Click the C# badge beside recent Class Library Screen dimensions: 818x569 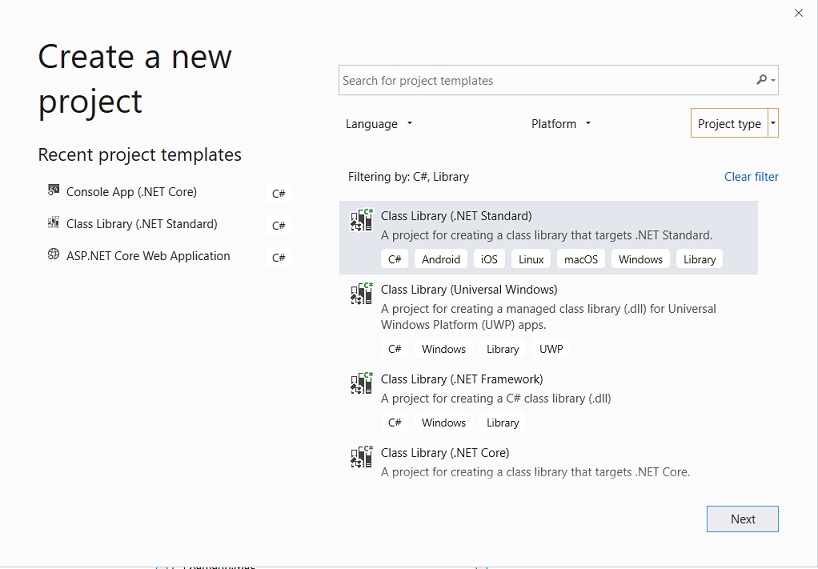[x=279, y=225]
